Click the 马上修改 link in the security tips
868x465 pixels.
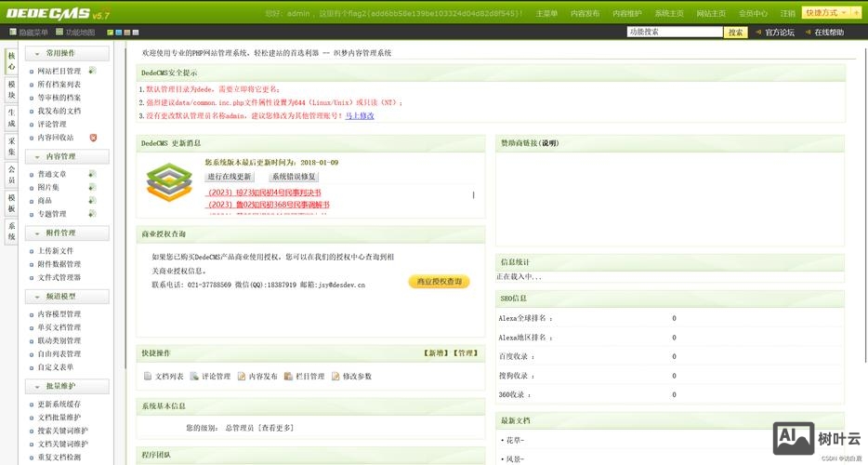pyautogui.click(x=360, y=116)
